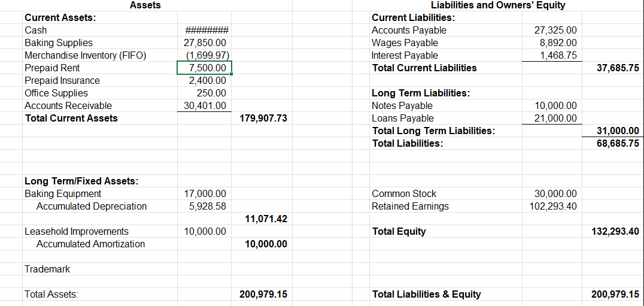The height and width of the screenshot is (306, 644).
Task: Select the Wages Payable label
Action: (x=405, y=43)
